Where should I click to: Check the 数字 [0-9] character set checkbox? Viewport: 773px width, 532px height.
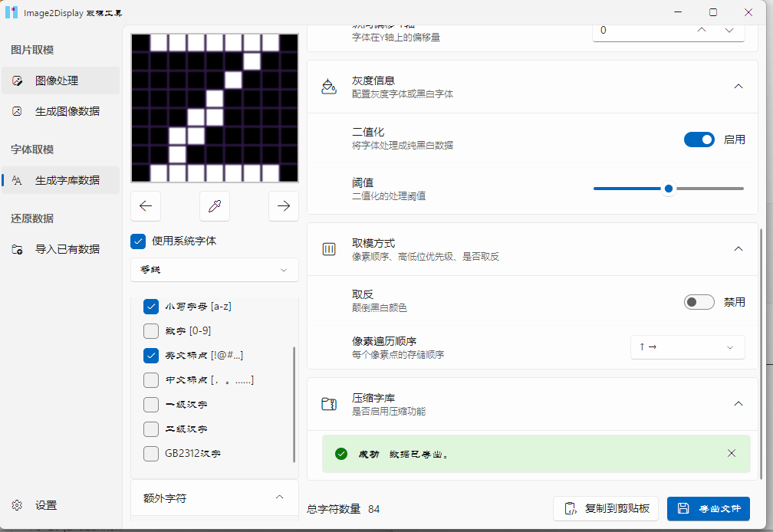151,330
